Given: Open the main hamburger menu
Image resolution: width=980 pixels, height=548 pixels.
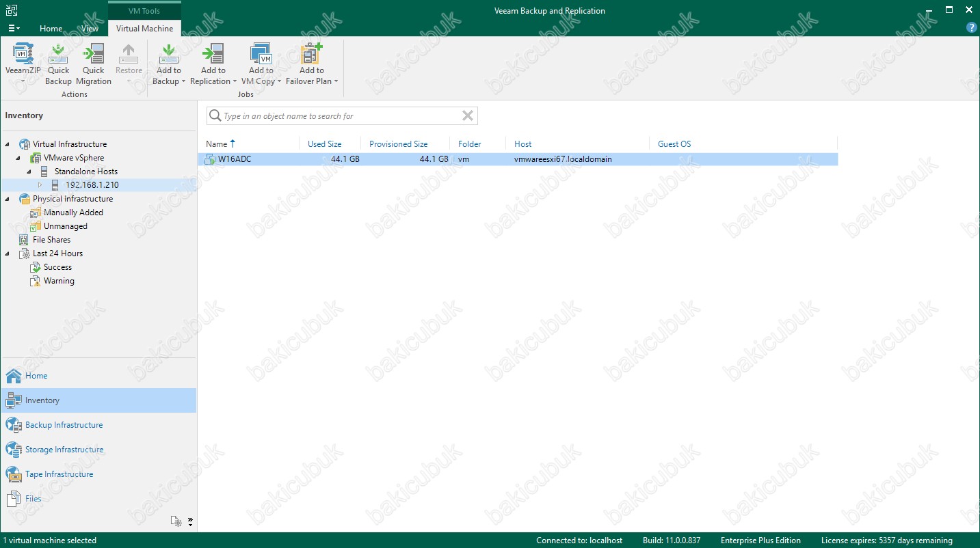Looking at the screenshot, I should (x=14, y=29).
